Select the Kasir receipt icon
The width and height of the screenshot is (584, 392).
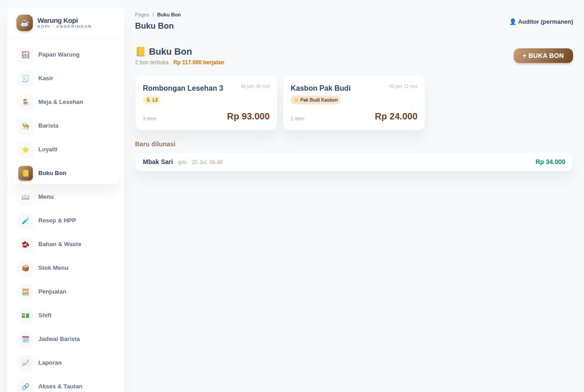pyautogui.click(x=26, y=78)
